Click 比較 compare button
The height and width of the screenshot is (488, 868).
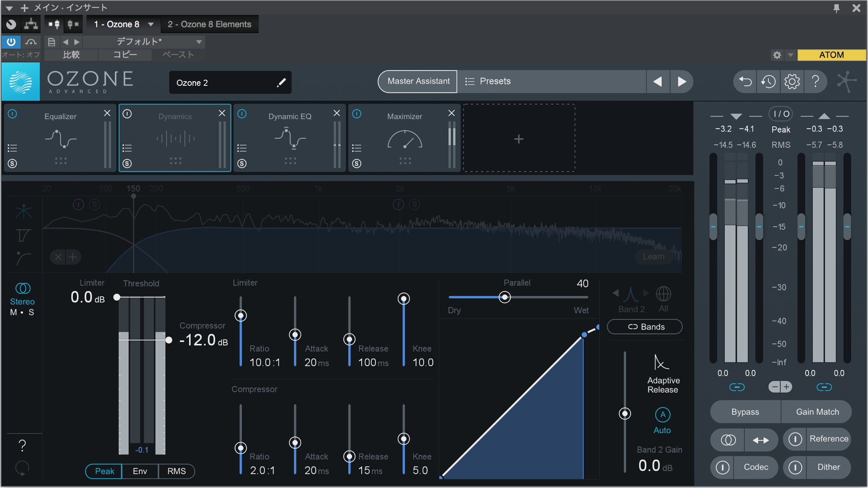(71, 55)
